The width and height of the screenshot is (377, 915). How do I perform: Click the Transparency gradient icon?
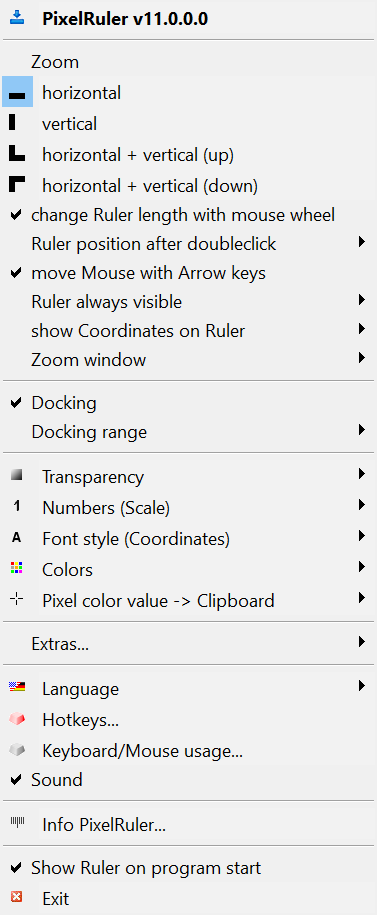click(x=17, y=476)
